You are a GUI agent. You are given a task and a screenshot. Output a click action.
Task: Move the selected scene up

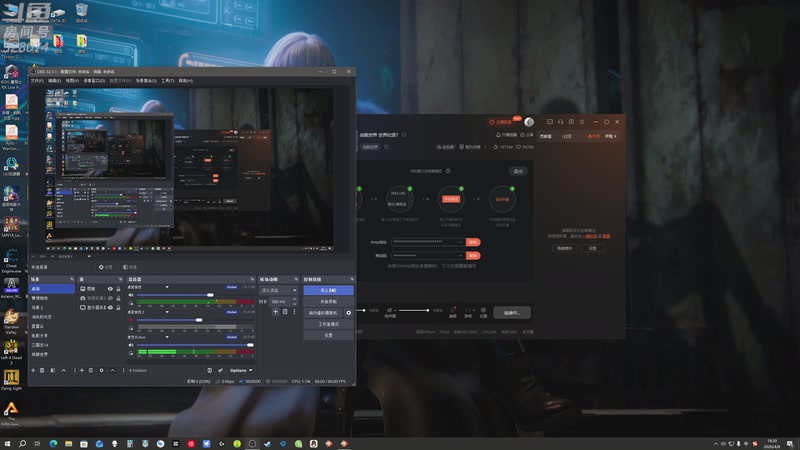pyautogui.click(x=64, y=370)
